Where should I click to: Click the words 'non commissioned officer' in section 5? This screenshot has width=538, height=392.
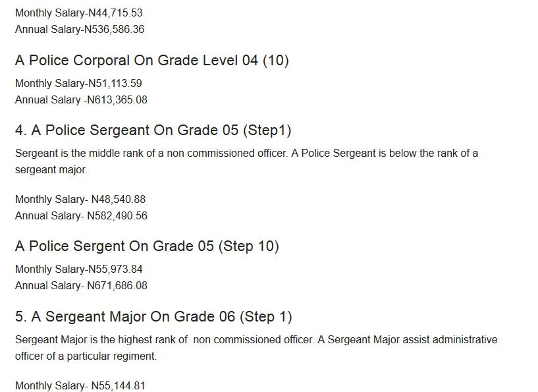[254, 340]
